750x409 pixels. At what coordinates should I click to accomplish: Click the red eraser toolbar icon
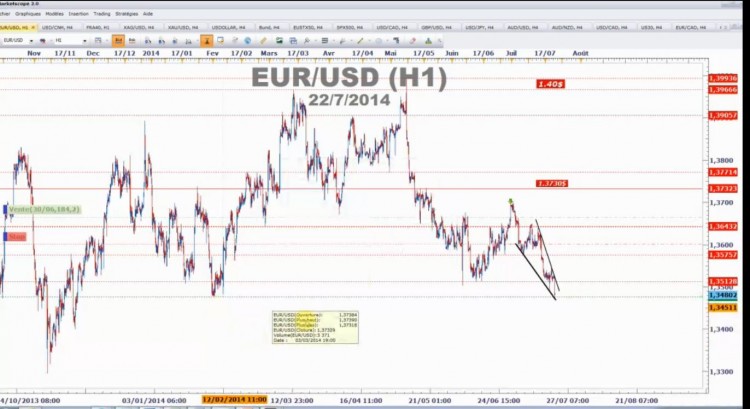pos(412,41)
